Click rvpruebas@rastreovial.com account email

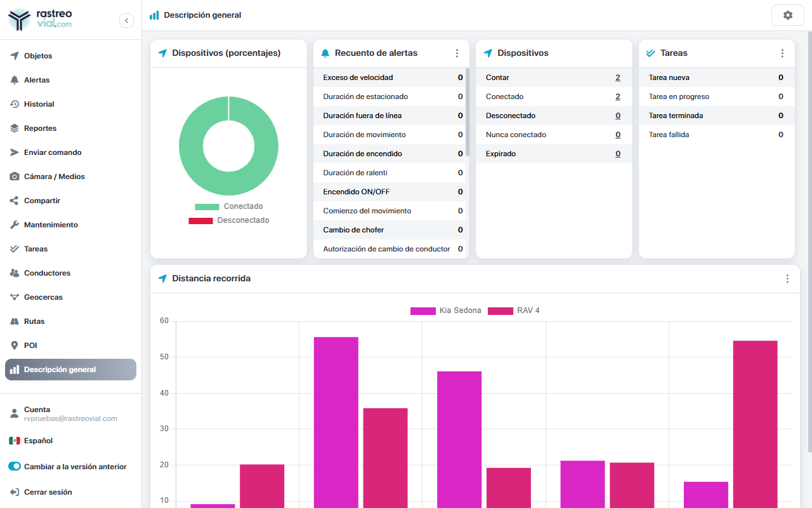click(x=71, y=418)
